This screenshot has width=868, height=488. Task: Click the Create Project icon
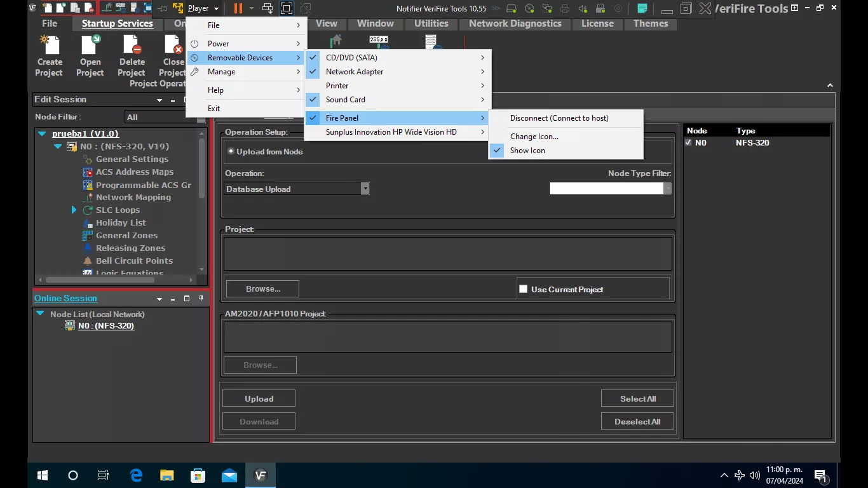click(x=49, y=45)
